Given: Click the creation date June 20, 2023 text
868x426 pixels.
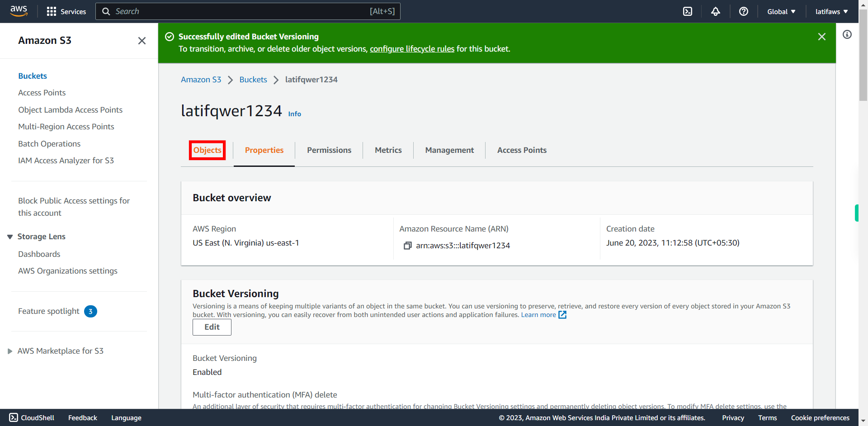Looking at the screenshot, I should tap(673, 243).
